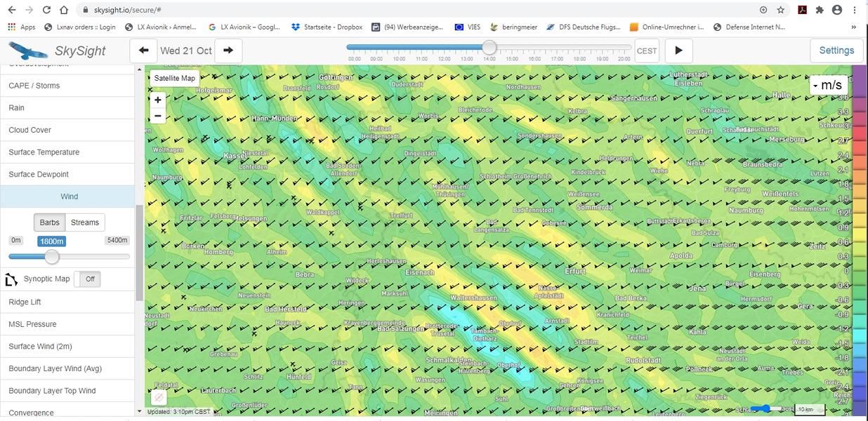
Task: Click the wind altitude slider handle
Action: 52,257
